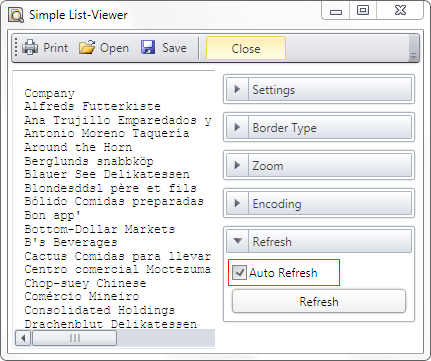Expand the Zoom section arrow
This screenshot has height=361, width=431.
coord(237,165)
